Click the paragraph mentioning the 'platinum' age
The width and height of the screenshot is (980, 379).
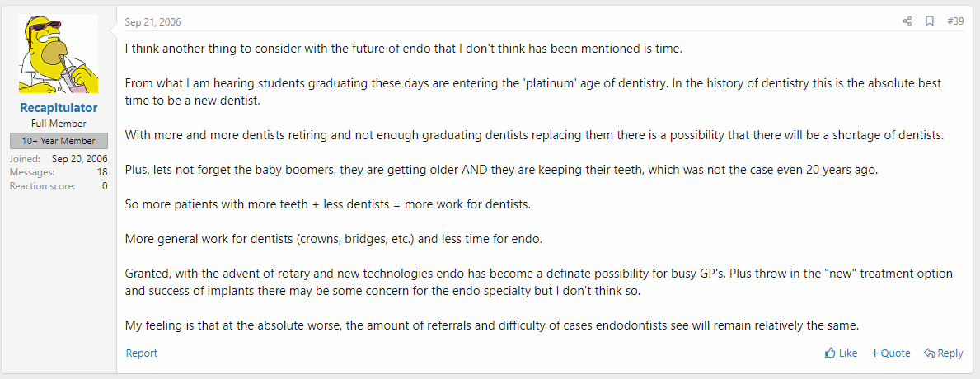pos(532,91)
